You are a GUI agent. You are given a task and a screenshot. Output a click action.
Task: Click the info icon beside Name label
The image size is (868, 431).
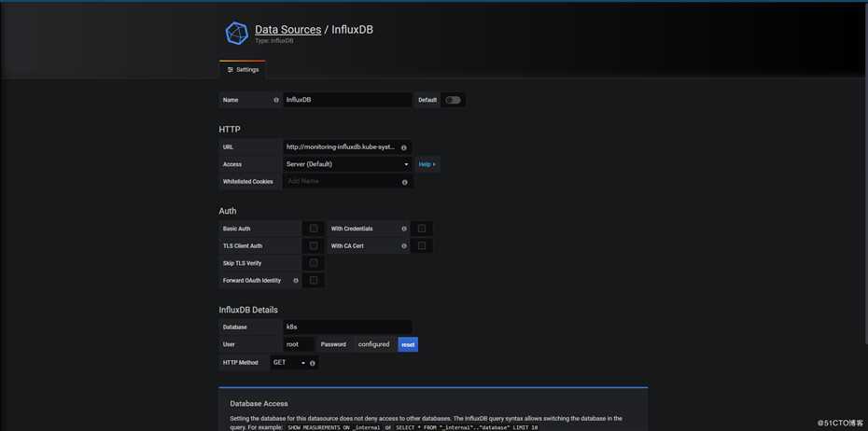point(276,100)
